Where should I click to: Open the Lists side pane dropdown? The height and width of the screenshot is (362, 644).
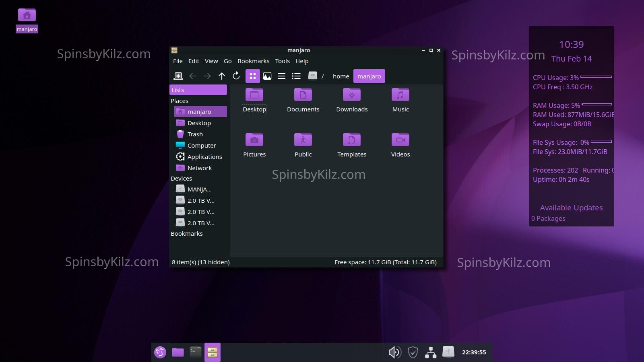tap(198, 90)
